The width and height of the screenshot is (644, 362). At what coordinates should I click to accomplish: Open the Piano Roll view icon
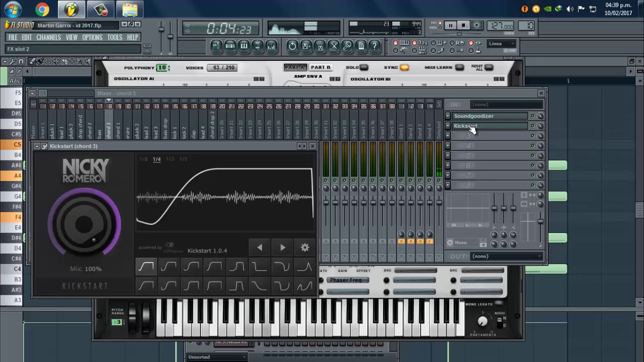coord(244,46)
